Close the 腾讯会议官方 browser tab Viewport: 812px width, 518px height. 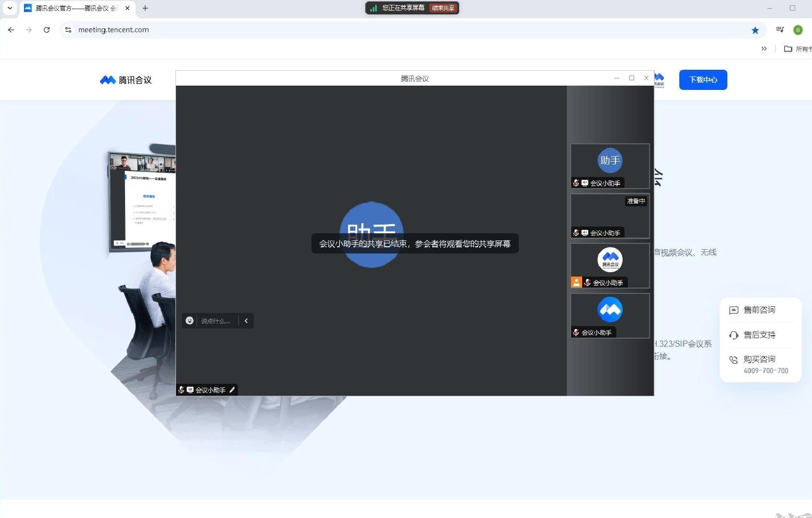pyautogui.click(x=127, y=8)
